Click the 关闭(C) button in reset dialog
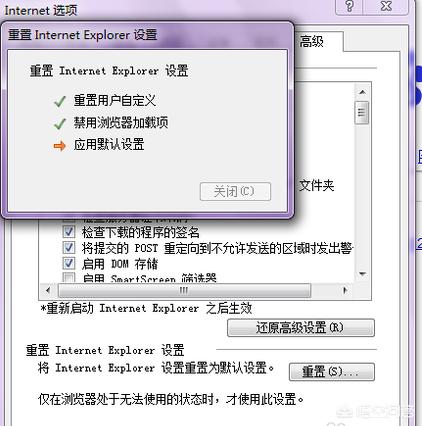The width and height of the screenshot is (422, 426). click(x=235, y=191)
